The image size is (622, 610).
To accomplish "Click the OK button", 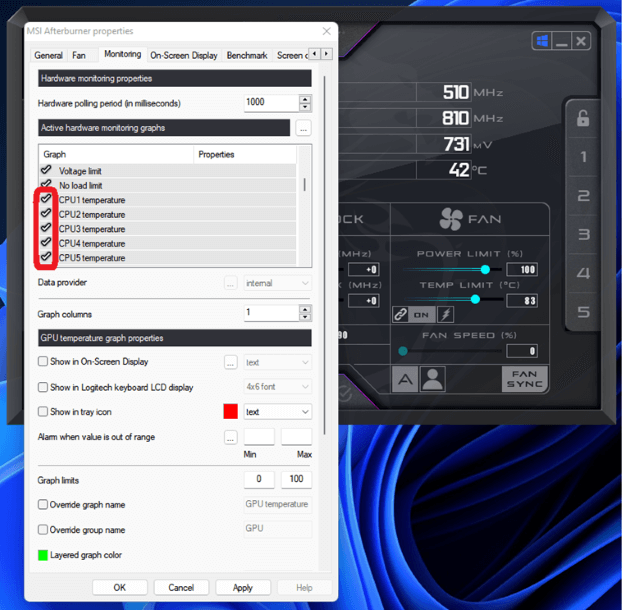I will (120, 587).
